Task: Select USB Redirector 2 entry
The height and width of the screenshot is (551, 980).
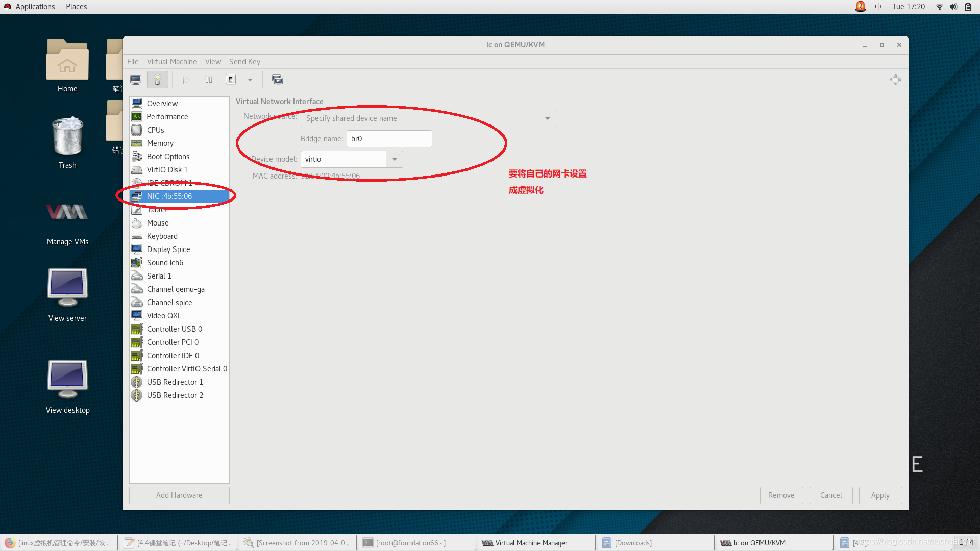Action: click(x=179, y=395)
